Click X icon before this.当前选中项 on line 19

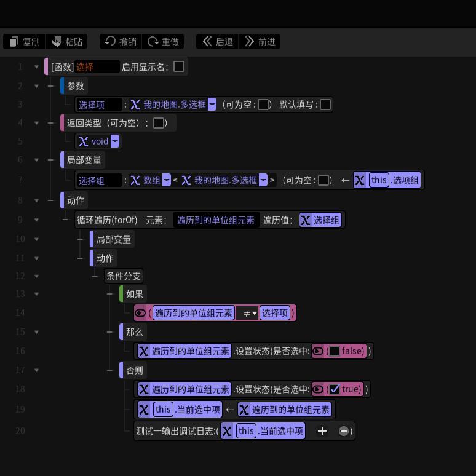143,410
